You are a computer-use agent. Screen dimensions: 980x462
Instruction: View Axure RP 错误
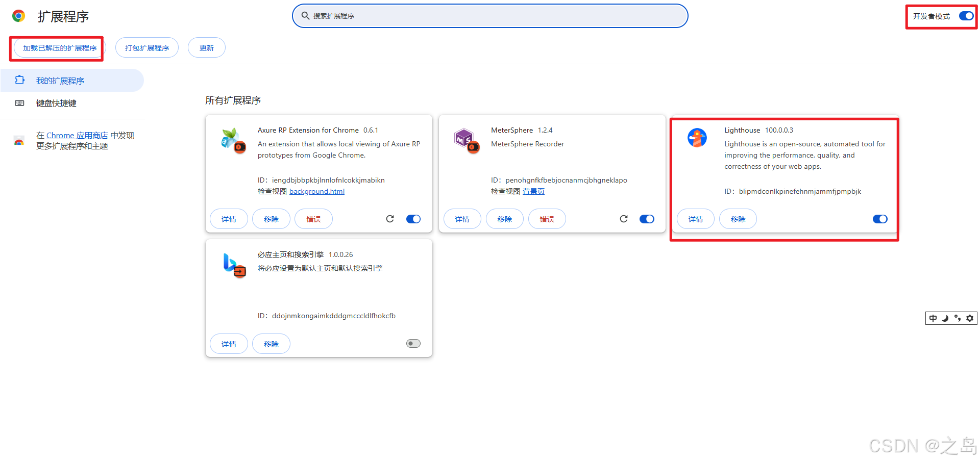click(x=313, y=219)
